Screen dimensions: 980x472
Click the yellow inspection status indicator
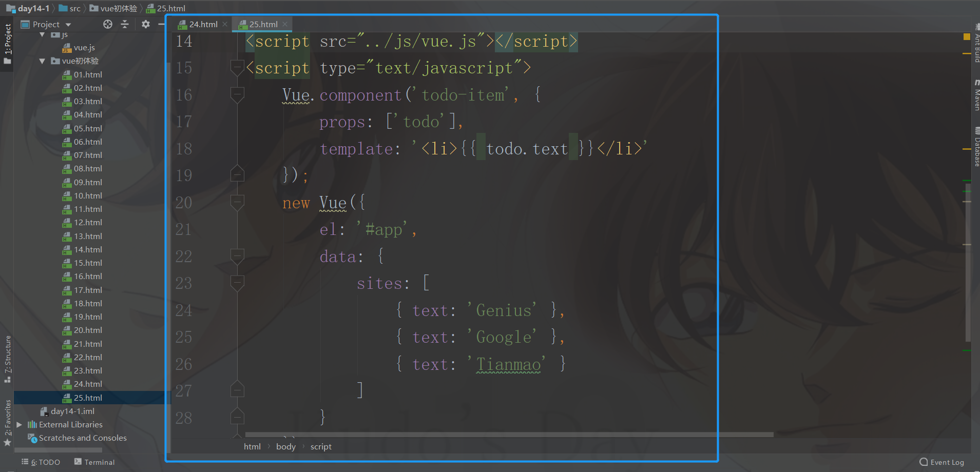[967, 37]
